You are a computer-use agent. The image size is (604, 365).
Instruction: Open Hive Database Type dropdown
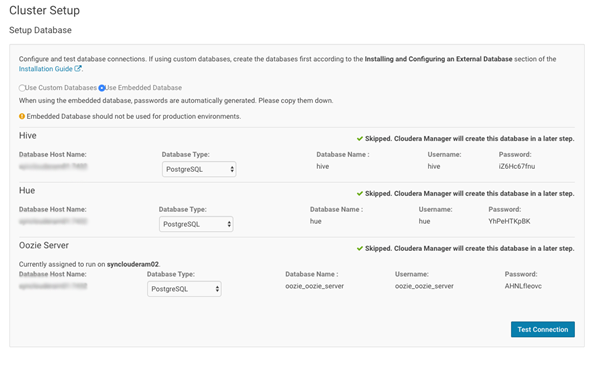click(x=199, y=169)
